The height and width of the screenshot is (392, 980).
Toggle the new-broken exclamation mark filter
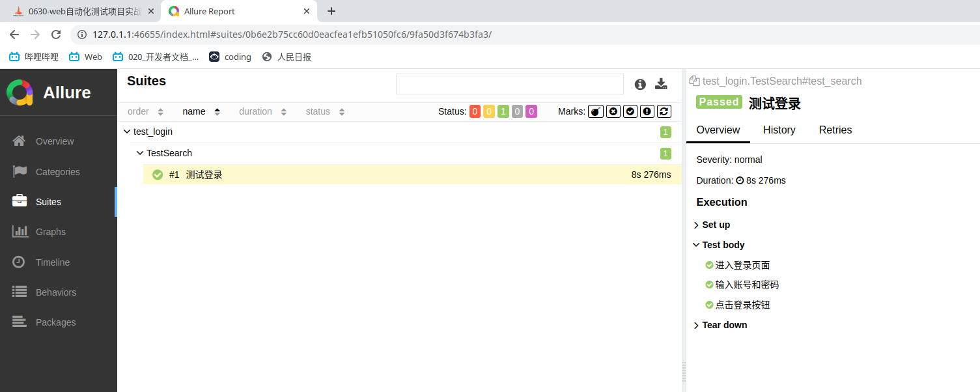pyautogui.click(x=647, y=111)
